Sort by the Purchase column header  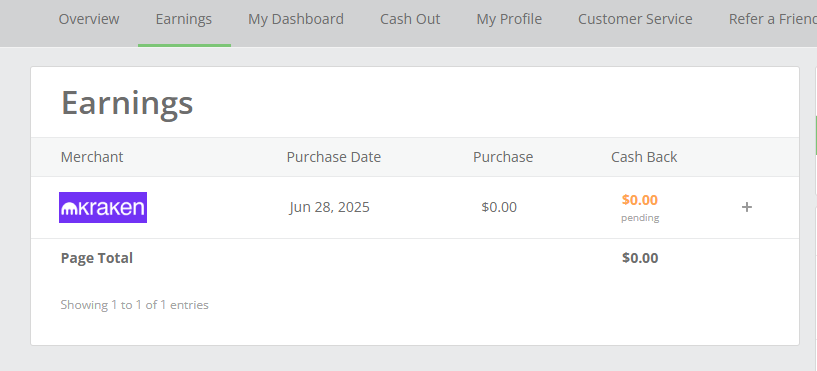pos(503,157)
